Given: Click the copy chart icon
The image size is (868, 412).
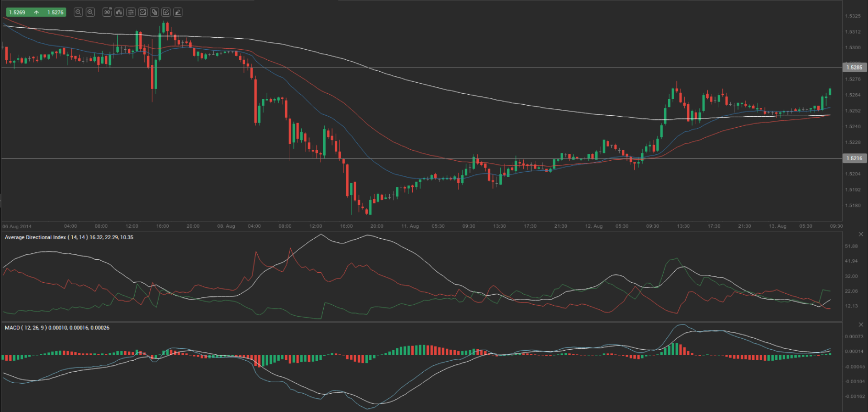Looking at the screenshot, I should pyautogui.click(x=155, y=12).
